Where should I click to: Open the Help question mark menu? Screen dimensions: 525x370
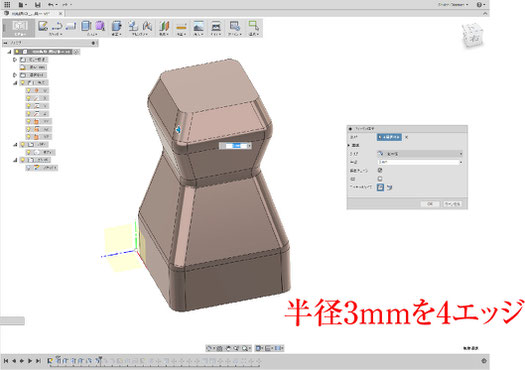pos(481,5)
